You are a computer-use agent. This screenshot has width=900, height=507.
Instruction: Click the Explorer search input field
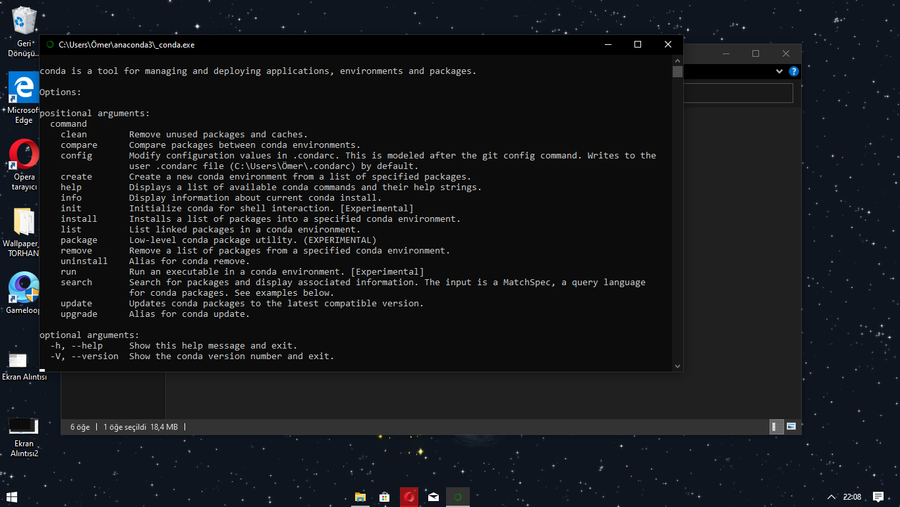(738, 93)
